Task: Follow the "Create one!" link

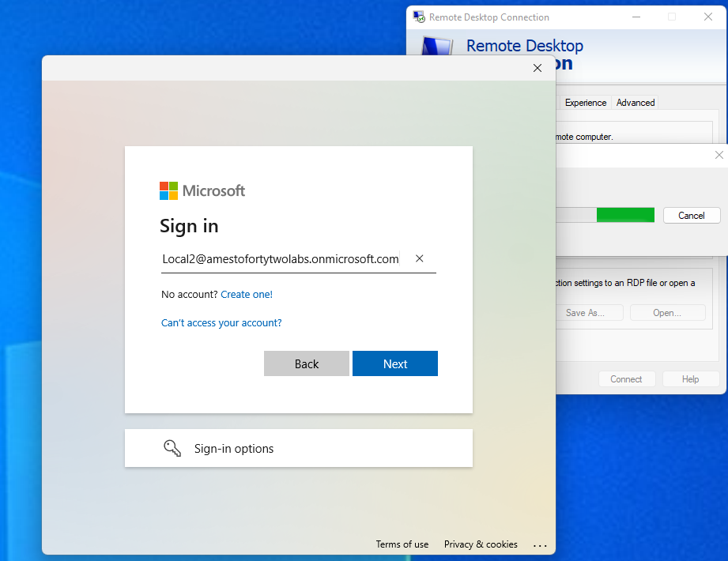Action: coord(247,294)
